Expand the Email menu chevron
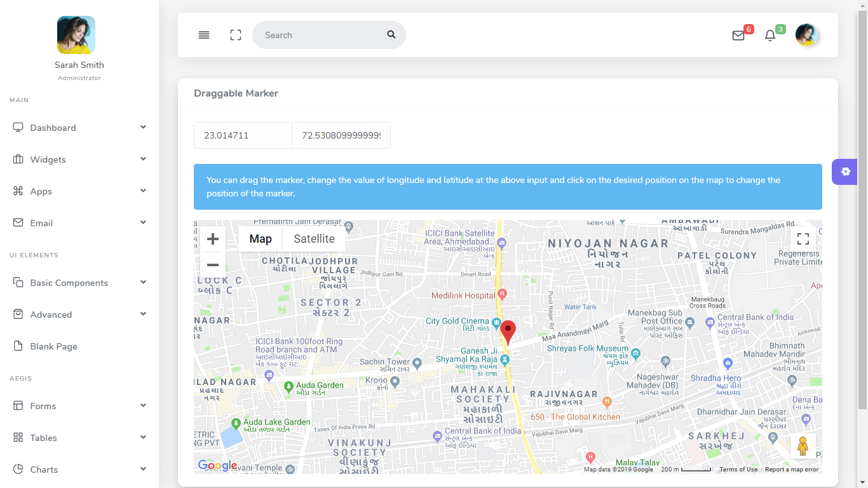868x488 pixels. pos(143,222)
